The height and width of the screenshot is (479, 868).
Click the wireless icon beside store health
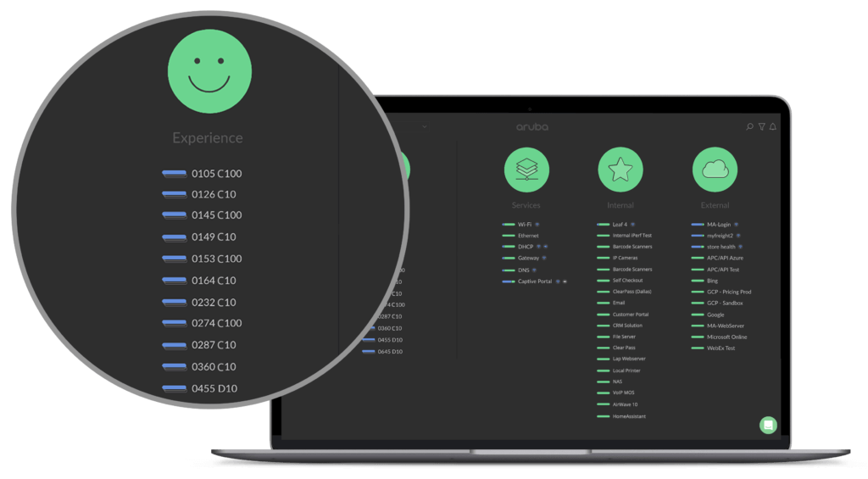point(741,247)
